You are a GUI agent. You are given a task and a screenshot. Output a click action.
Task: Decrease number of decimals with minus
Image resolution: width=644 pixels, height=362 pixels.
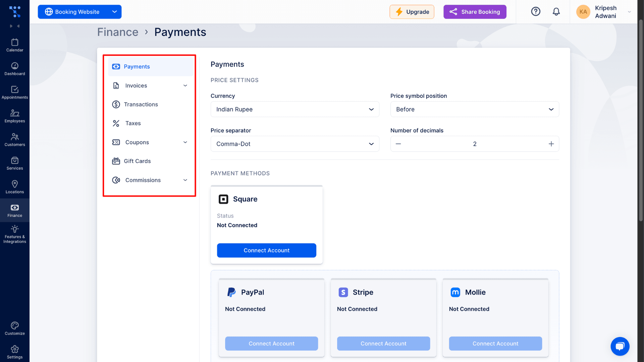pyautogui.click(x=398, y=144)
